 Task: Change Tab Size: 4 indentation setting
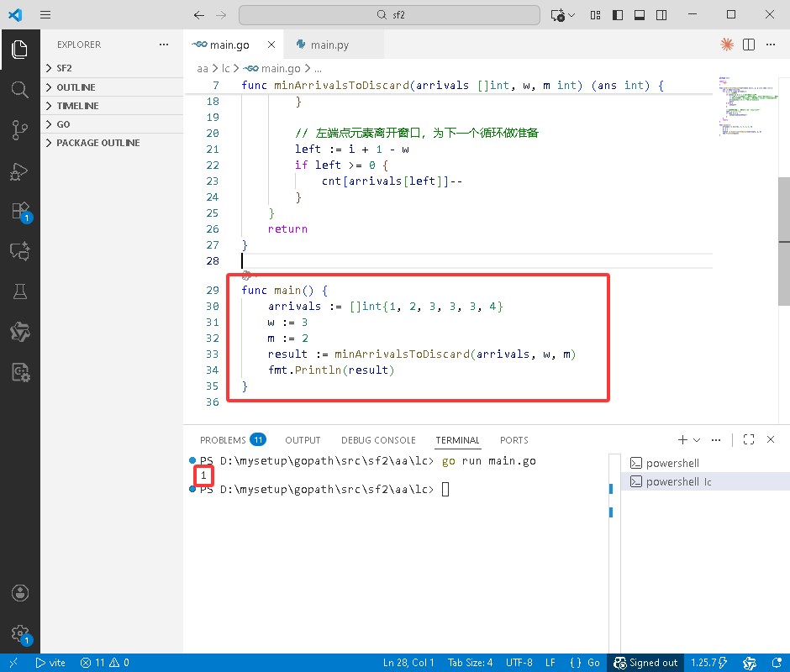coord(470,663)
